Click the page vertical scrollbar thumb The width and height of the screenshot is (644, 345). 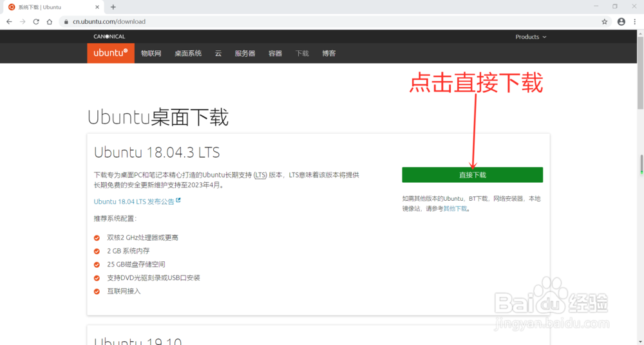click(640, 73)
